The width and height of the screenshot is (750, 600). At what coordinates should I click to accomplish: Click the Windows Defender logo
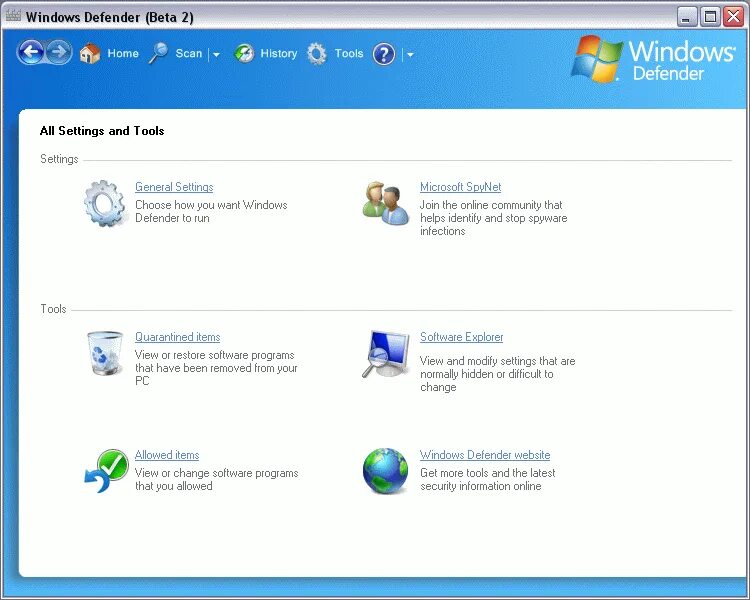(x=653, y=59)
